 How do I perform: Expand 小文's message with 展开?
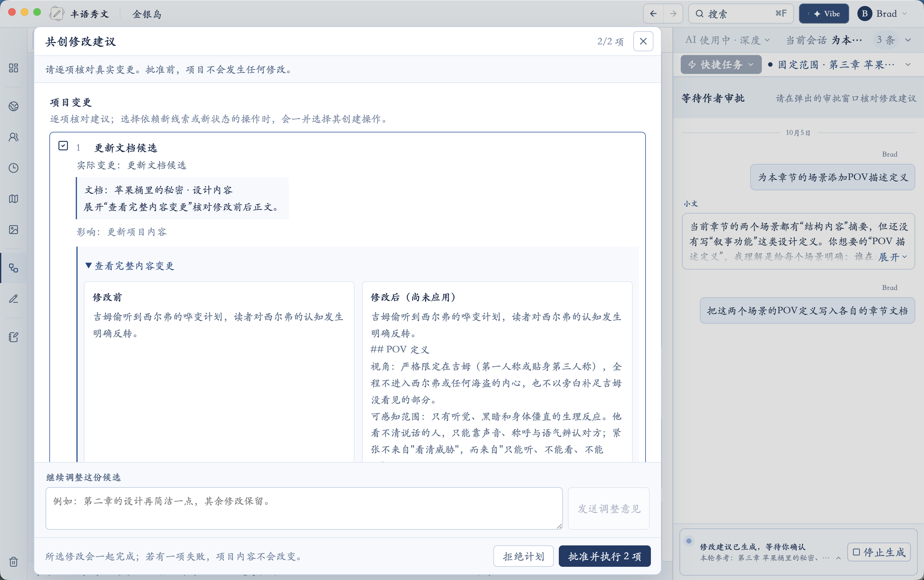point(893,257)
